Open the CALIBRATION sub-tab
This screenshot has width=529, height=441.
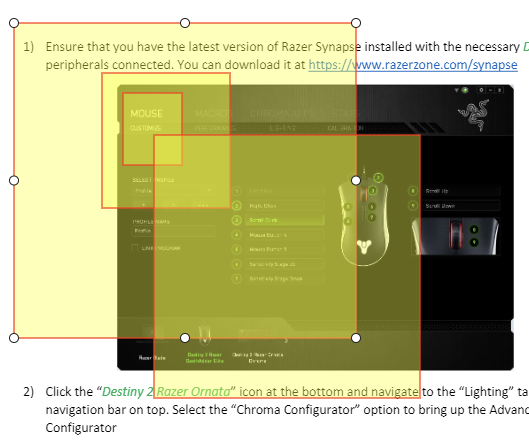345,128
